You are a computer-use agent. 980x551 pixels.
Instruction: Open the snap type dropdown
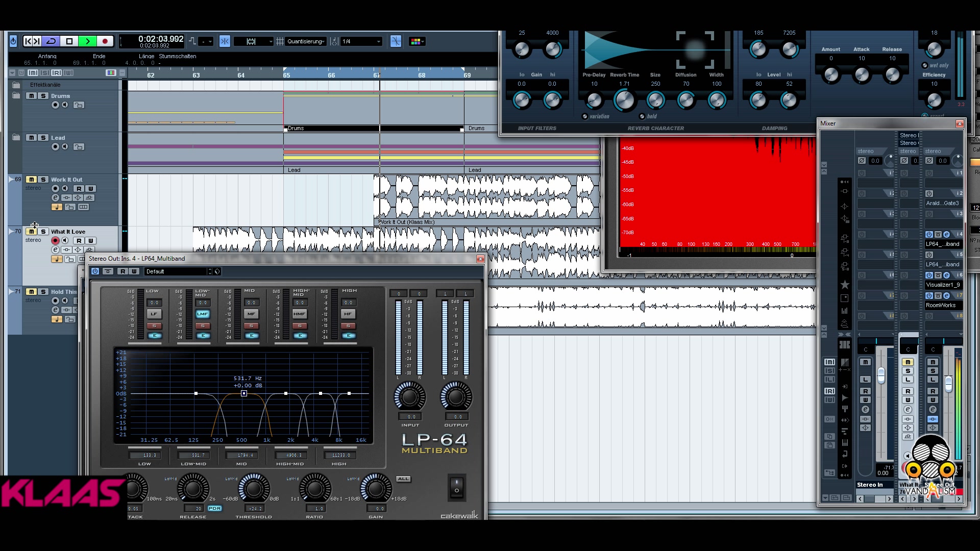pos(254,41)
